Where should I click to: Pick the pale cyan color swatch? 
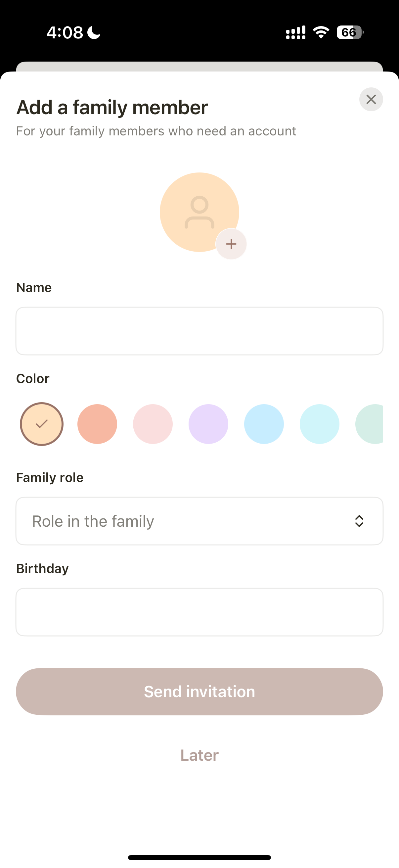(320, 424)
